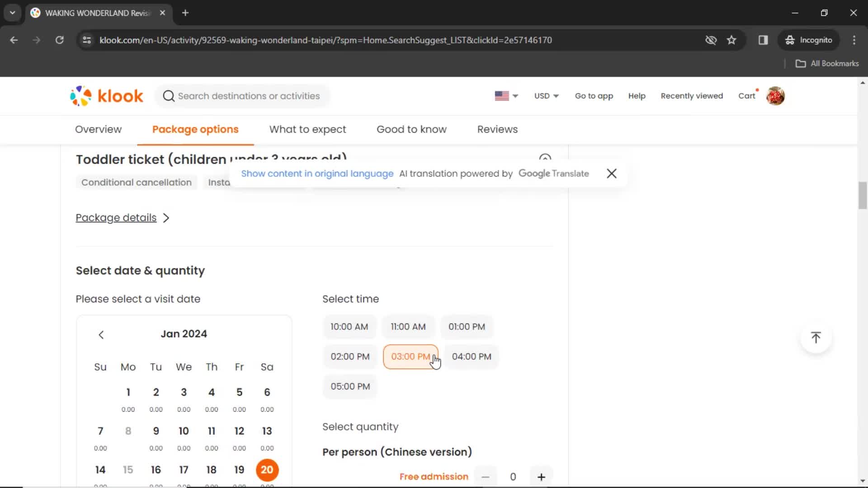868x488 pixels.
Task: Switch to the Reviews tab
Action: (497, 129)
